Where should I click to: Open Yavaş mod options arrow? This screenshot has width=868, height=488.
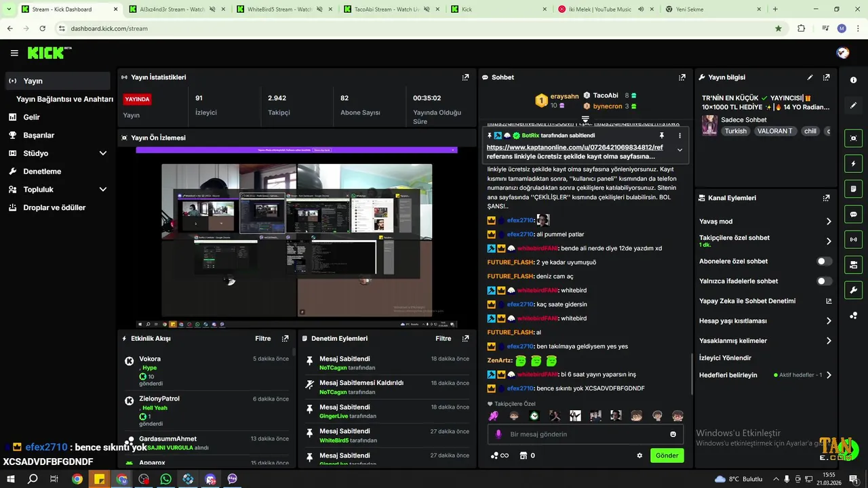(x=829, y=222)
